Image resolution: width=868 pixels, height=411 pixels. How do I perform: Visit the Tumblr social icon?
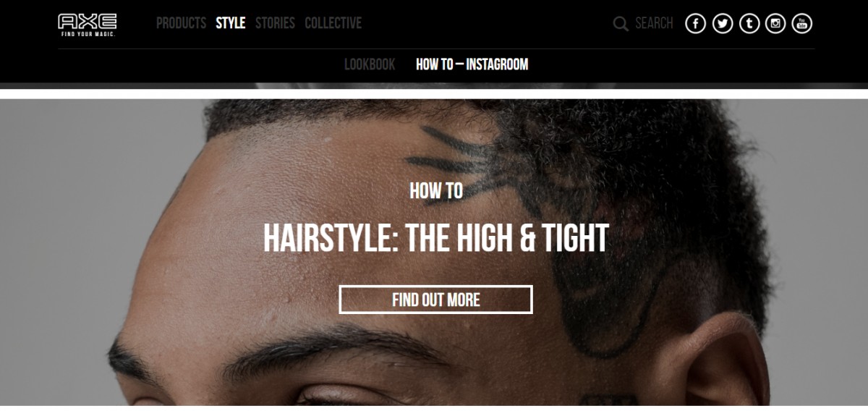[x=749, y=23]
